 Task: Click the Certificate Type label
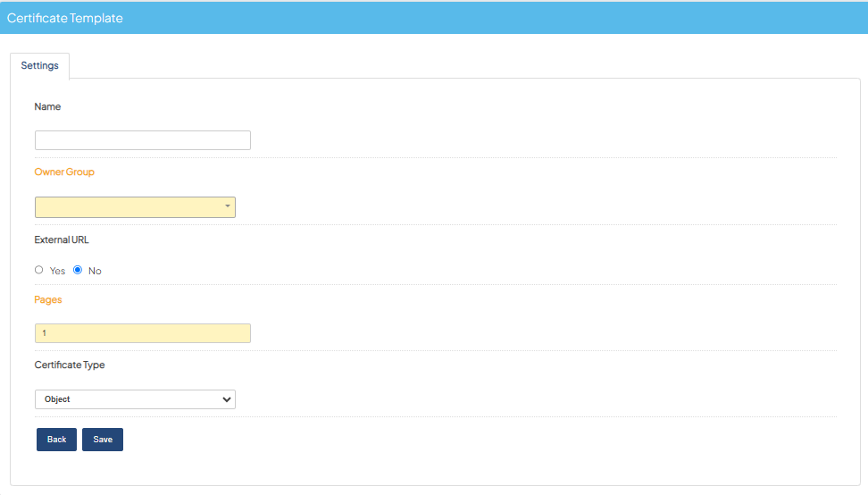tap(69, 365)
